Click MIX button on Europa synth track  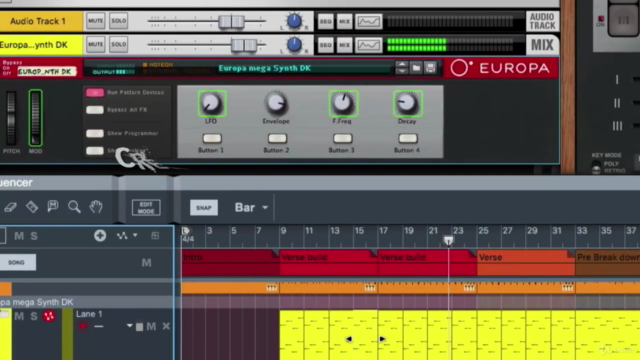click(344, 45)
